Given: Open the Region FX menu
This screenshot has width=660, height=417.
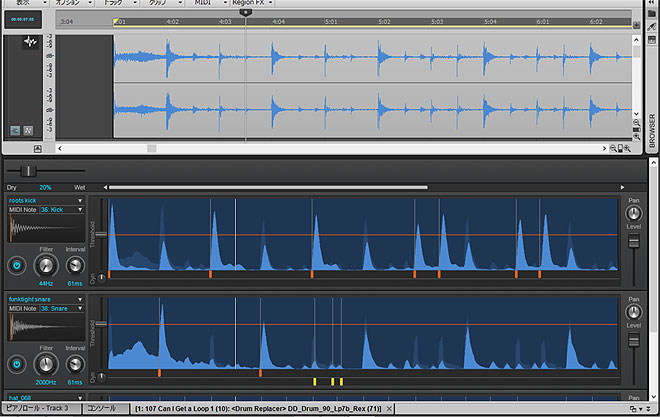Looking at the screenshot, I should point(252,3).
